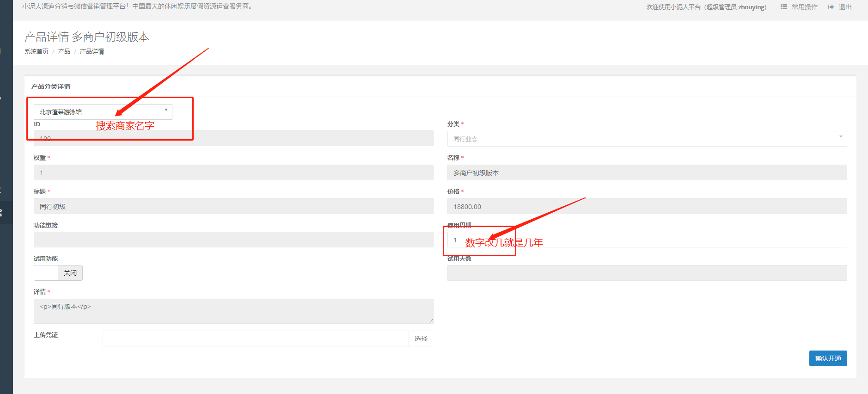Click the 详情 textarea resize handle
The width and height of the screenshot is (868, 394).
[430, 320]
